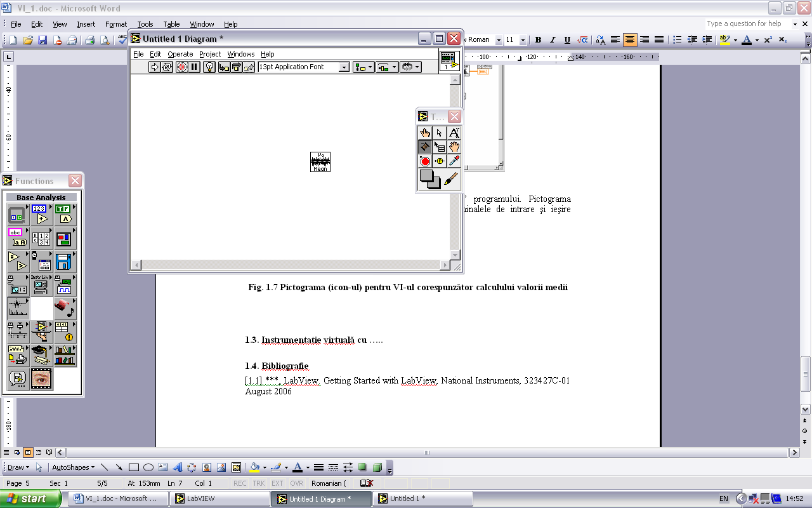Open the Distribute Objects dropdown
The image size is (812, 508).
[387, 67]
